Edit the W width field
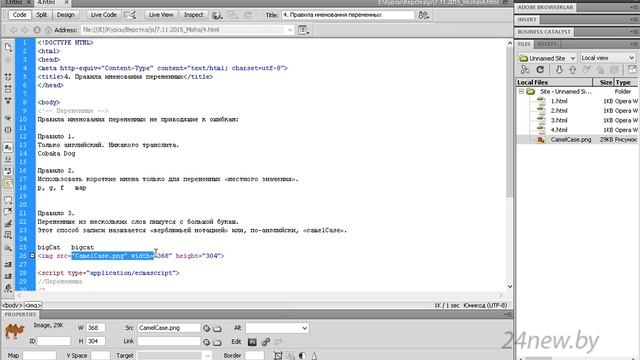The width and height of the screenshot is (640, 360). pyautogui.click(x=96, y=328)
